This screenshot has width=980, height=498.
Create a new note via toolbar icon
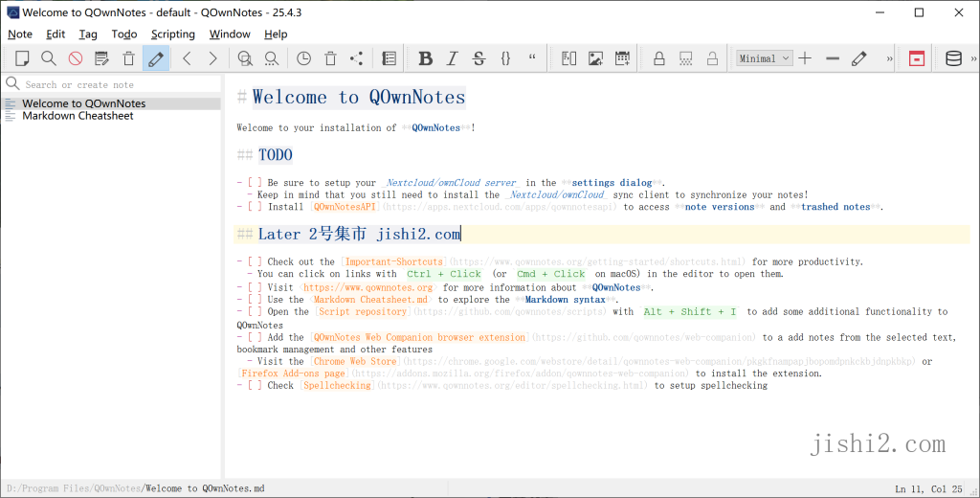click(22, 58)
